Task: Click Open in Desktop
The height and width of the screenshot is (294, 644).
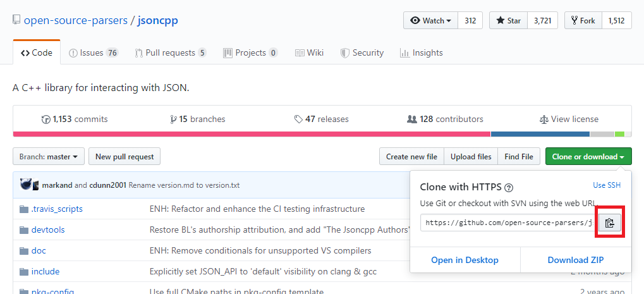Action: coord(465,260)
